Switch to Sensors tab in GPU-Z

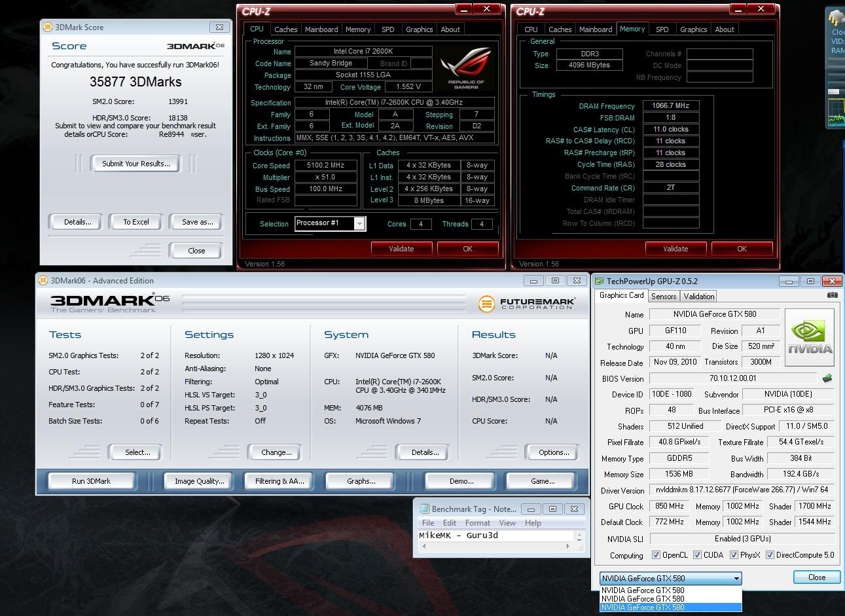coord(664,297)
